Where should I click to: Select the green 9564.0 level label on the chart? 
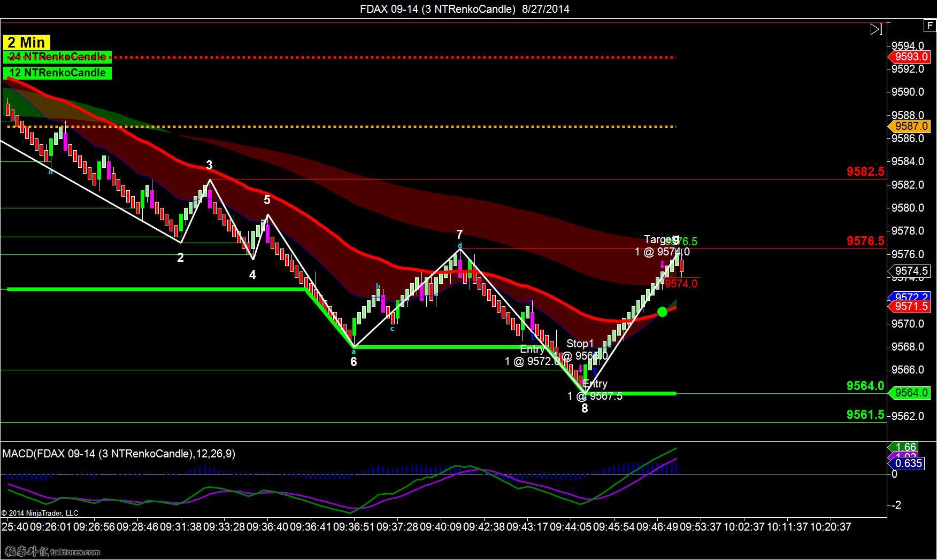point(865,386)
